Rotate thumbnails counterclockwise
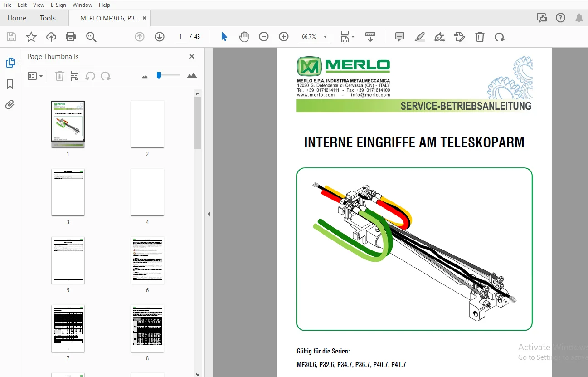Viewport: 588px width, 377px height. [x=90, y=76]
